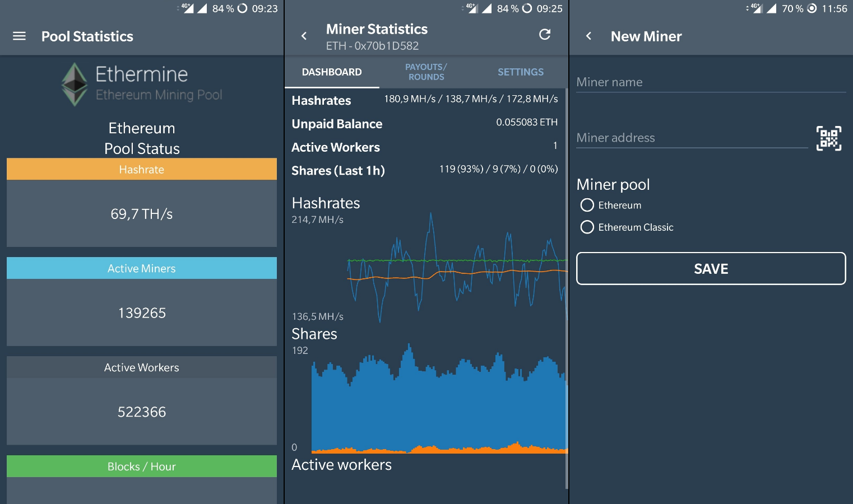Tap the Shares (Last 1h) values
The image size is (853, 504).
coord(498,169)
